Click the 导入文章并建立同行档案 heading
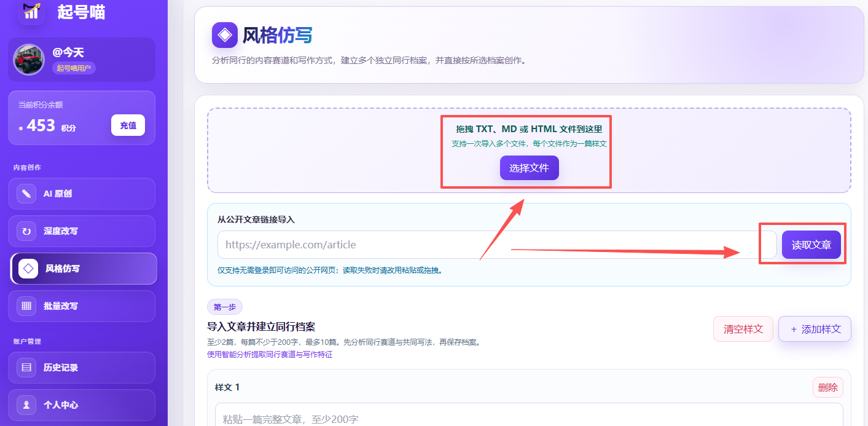Image resolution: width=868 pixels, height=426 pixels. [x=261, y=326]
